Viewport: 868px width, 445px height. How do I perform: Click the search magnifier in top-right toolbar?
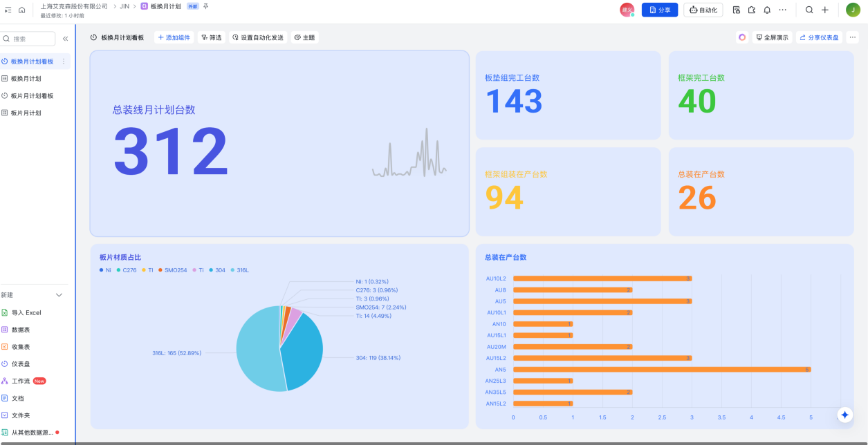[x=809, y=10]
